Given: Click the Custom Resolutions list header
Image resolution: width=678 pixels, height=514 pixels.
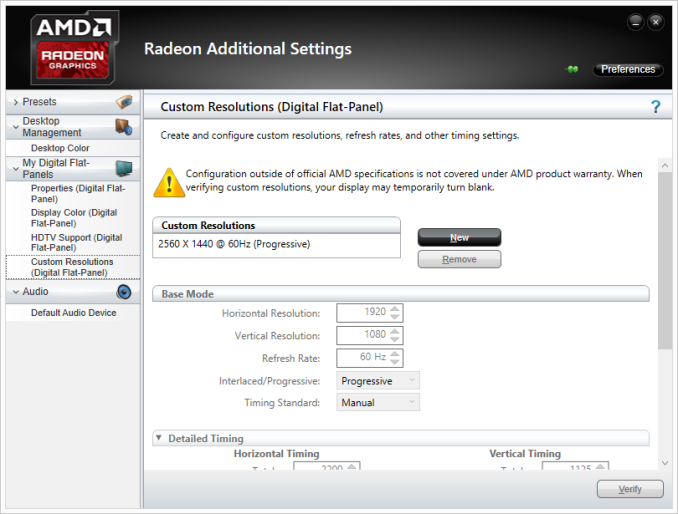Looking at the screenshot, I should pyautogui.click(x=276, y=225).
